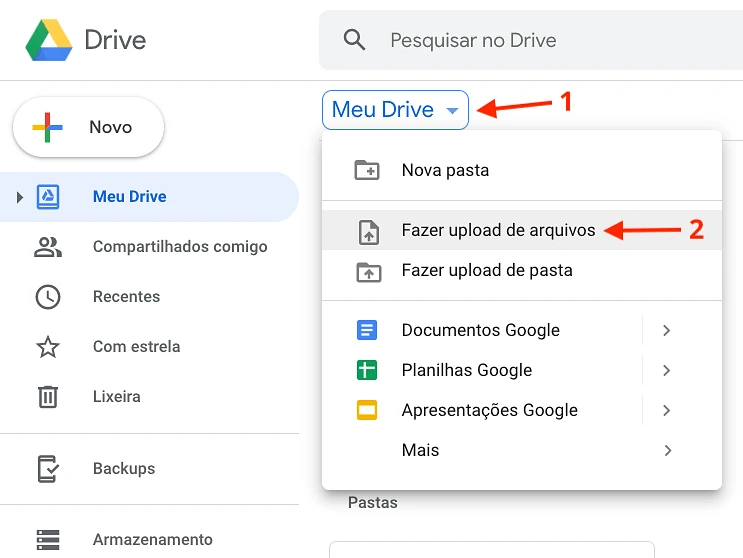This screenshot has height=558, width=743.
Task: Expand the Apresentações Google submenu chevron
Action: tap(667, 410)
